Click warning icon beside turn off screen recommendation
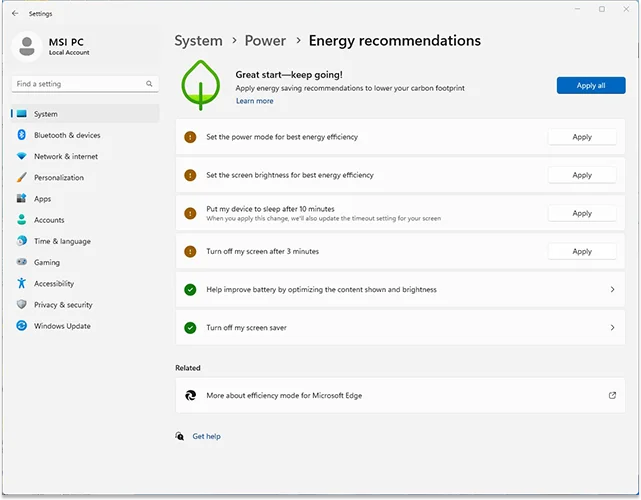The image size is (641, 500). pyautogui.click(x=190, y=251)
